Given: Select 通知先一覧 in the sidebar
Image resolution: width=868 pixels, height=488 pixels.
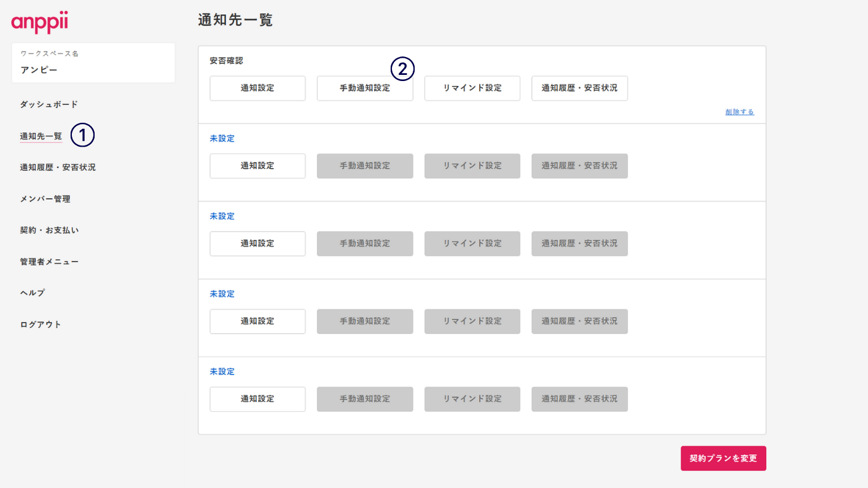Looking at the screenshot, I should 41,136.
